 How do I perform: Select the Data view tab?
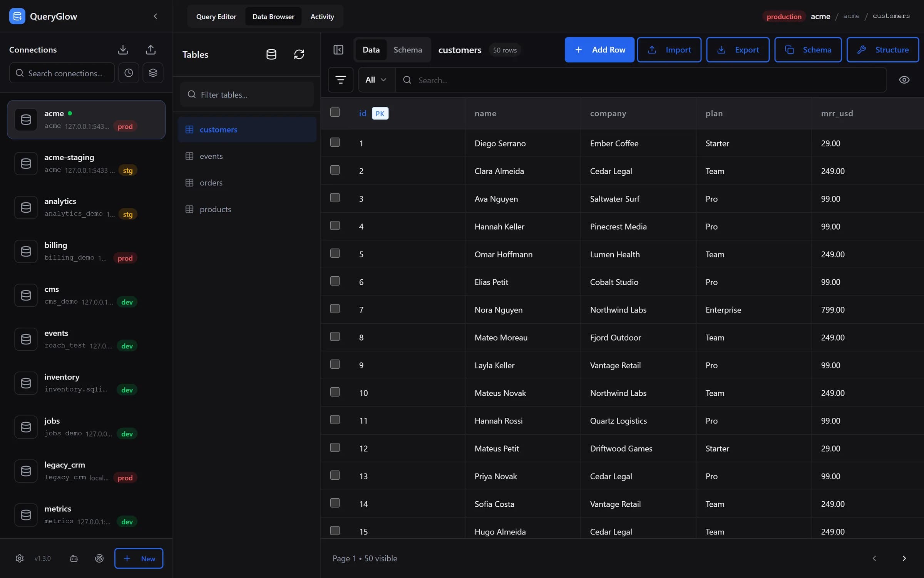pos(371,50)
